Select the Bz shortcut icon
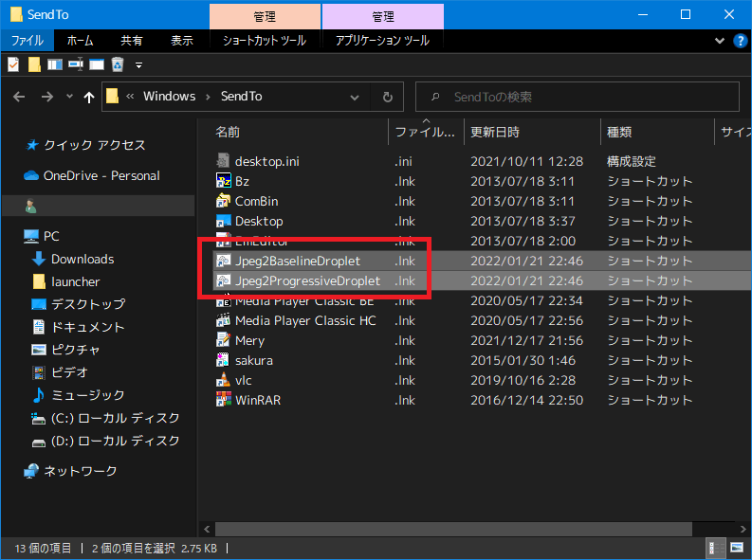Viewport: 752px width, 560px height. (223, 181)
